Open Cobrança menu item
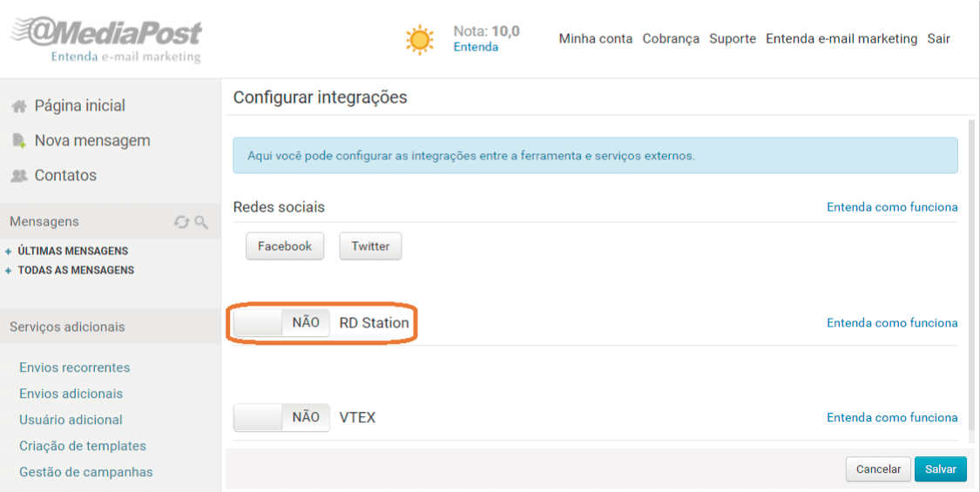Viewport: 980px width, 492px height. (671, 39)
